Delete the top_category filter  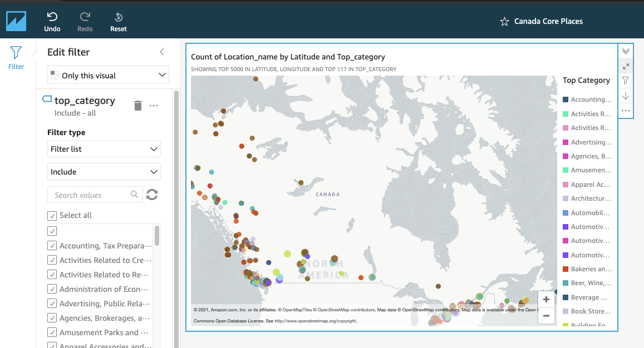pos(138,106)
